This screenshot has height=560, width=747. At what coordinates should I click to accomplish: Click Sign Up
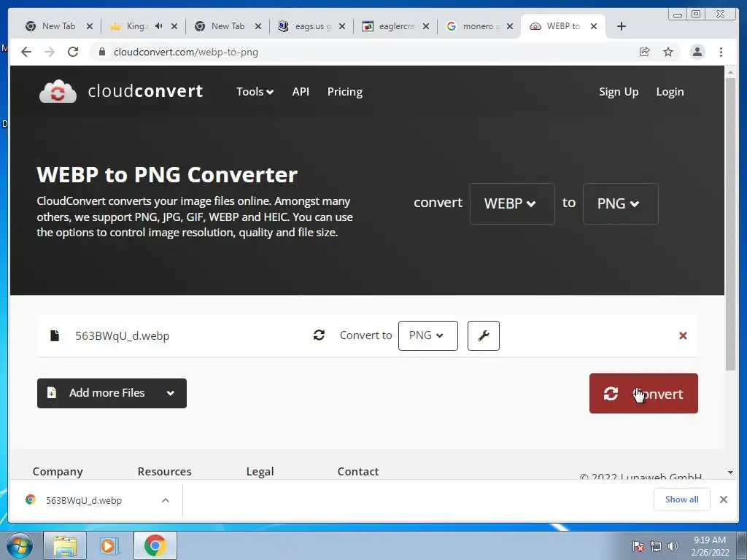[619, 92]
